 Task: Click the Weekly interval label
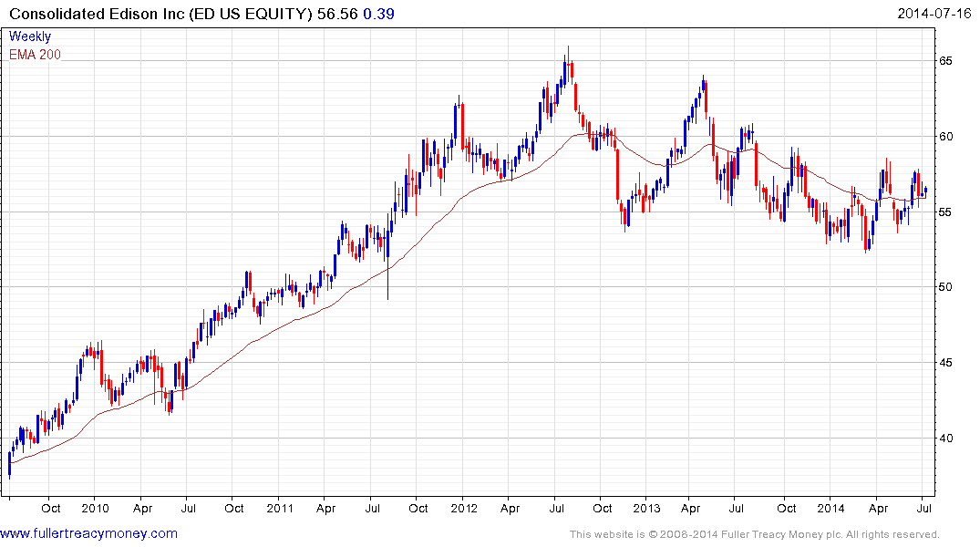[x=30, y=36]
